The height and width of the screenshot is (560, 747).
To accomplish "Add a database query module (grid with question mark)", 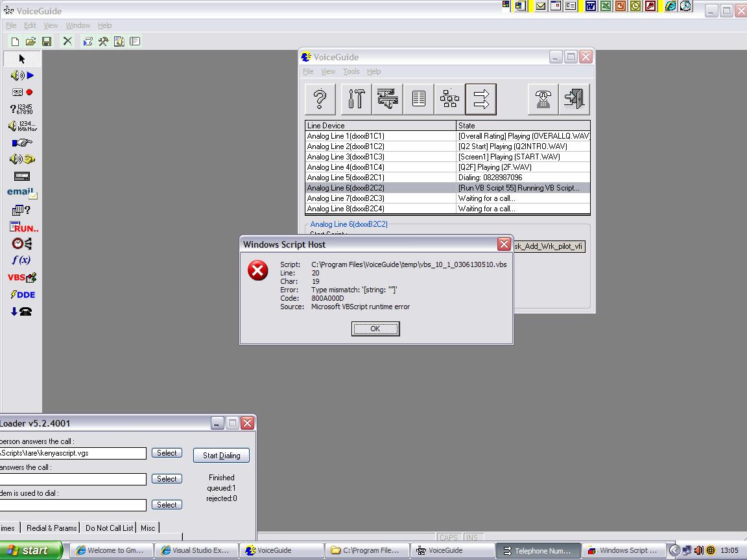I will point(22,210).
